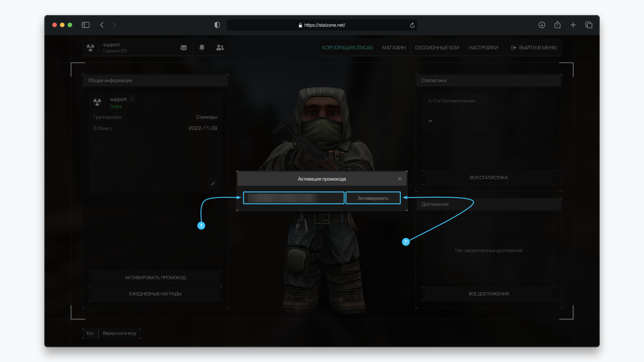644x362 pixels.
Task: Click the Статистика panel header
Action: click(x=489, y=80)
